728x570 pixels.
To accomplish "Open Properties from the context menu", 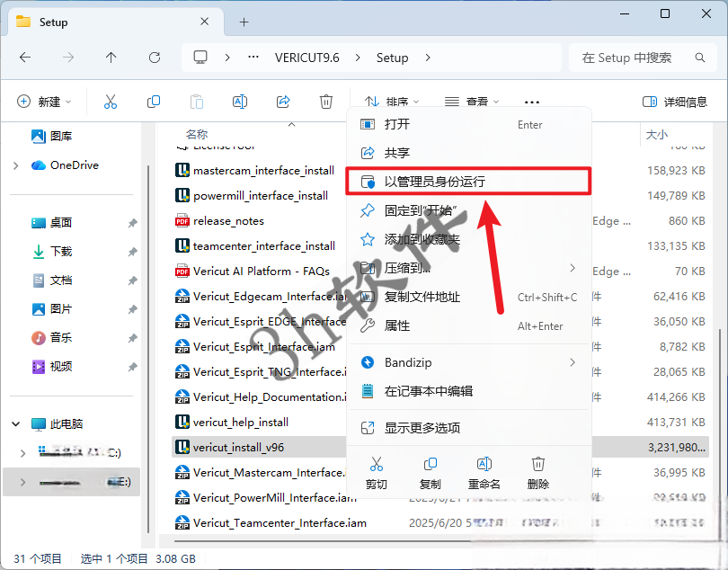I will pos(469,325).
